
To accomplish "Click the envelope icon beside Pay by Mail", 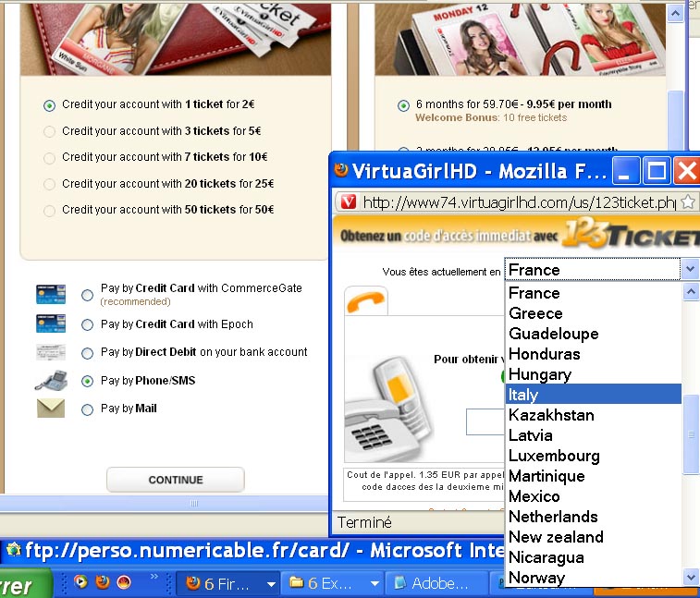I will click(x=51, y=409).
